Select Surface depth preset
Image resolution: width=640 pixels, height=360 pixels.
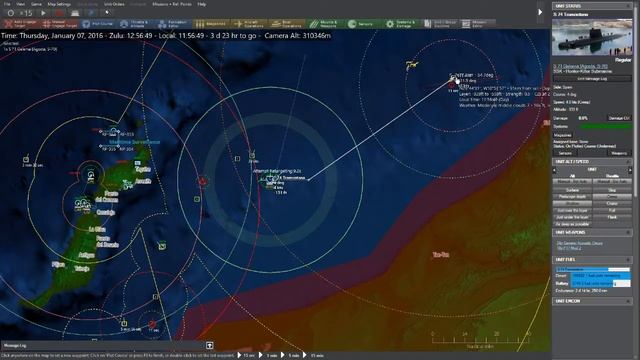[572, 190]
